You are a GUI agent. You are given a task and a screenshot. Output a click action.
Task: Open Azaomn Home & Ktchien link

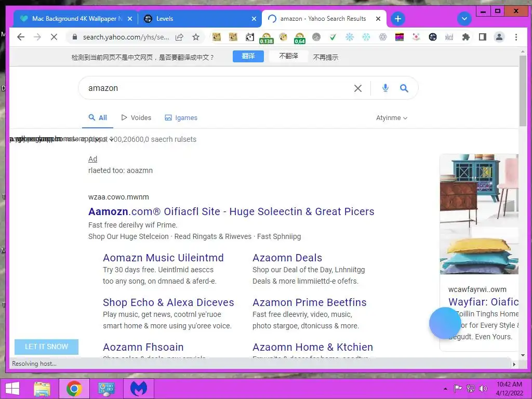tap(312, 347)
